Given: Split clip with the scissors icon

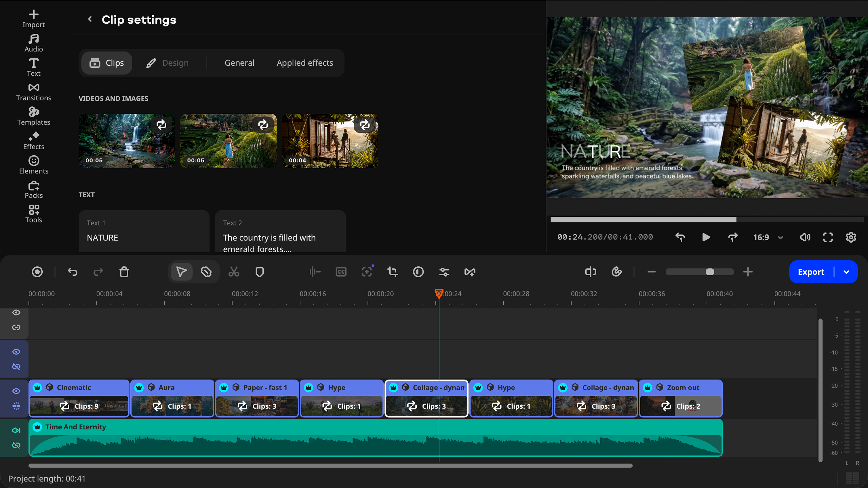Looking at the screenshot, I should coord(234,272).
